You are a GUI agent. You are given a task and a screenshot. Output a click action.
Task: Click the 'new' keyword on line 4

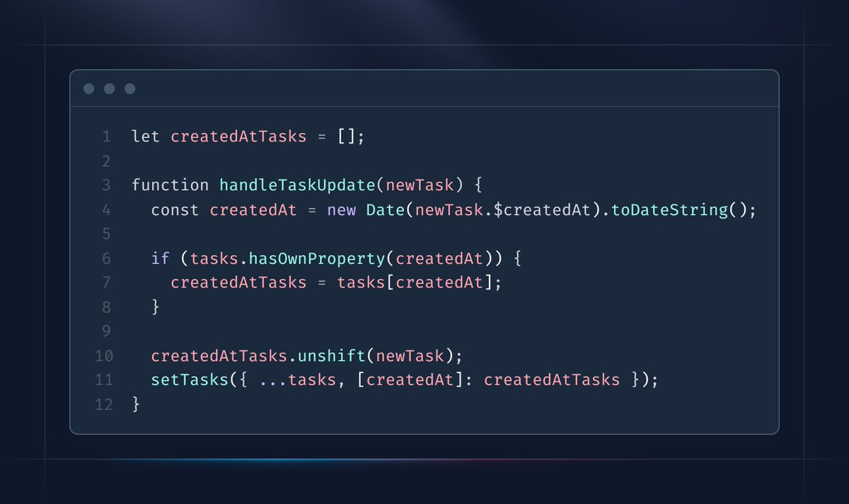(341, 210)
